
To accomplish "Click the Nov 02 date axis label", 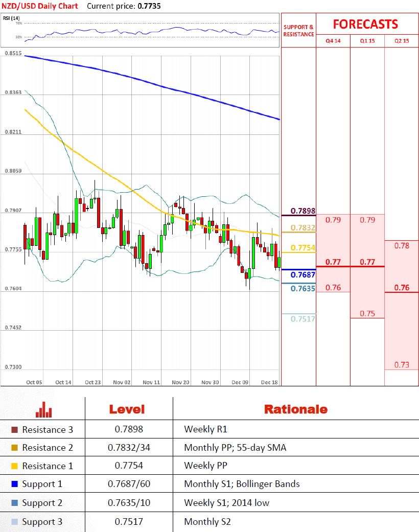I will (122, 382).
